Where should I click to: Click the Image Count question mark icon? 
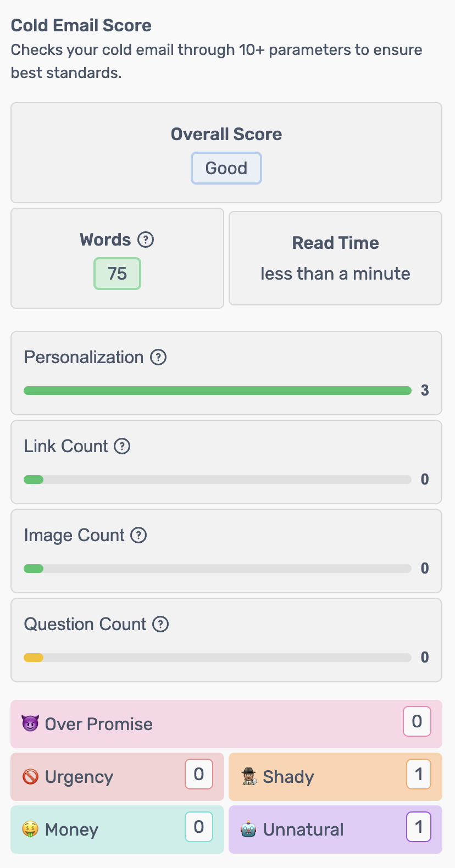click(138, 535)
